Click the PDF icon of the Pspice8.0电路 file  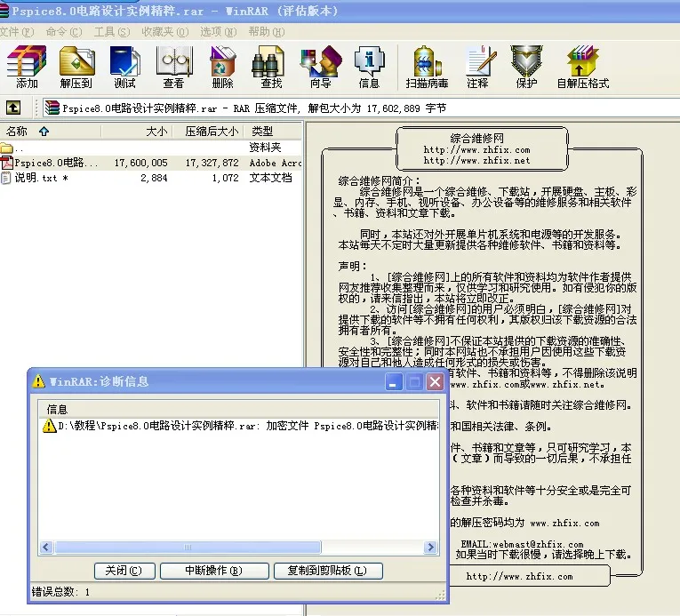pos(6,163)
